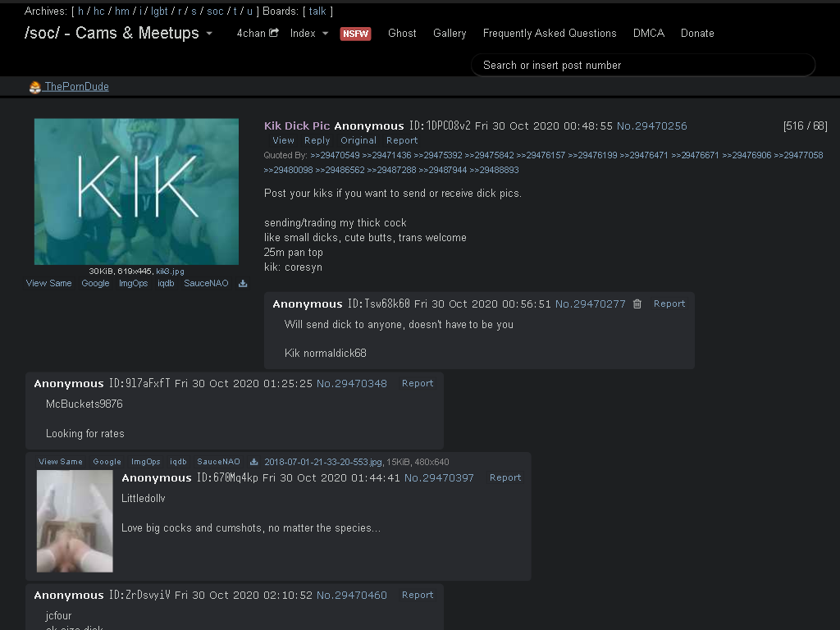840x630 pixels.
Task: Open the kik3.jpg filename link
Action: pos(170,272)
